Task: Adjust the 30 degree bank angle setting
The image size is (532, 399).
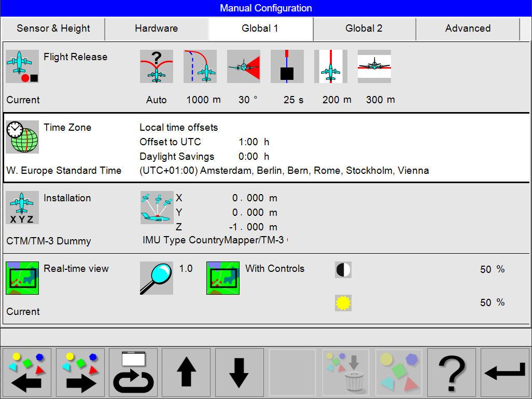Action: [x=243, y=66]
